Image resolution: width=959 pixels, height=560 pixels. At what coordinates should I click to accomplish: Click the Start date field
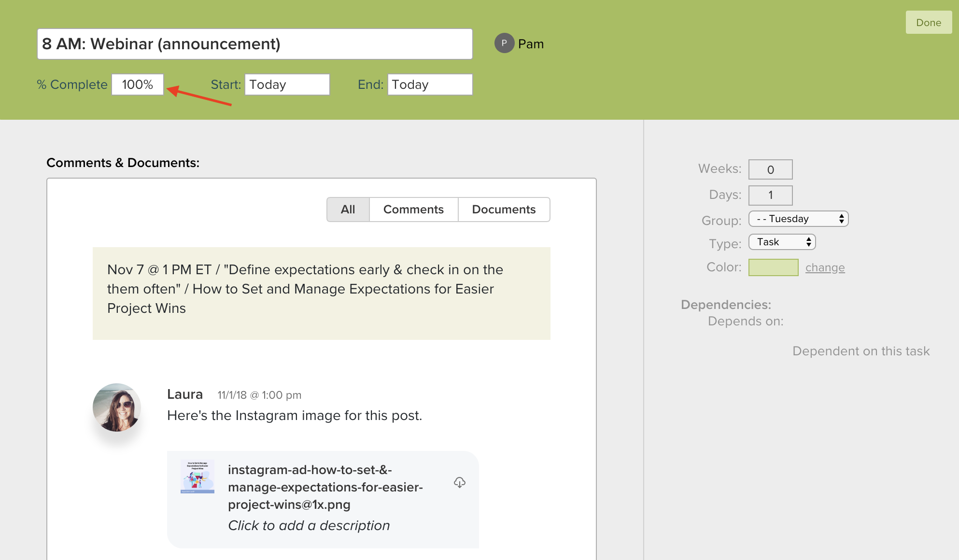[287, 84]
